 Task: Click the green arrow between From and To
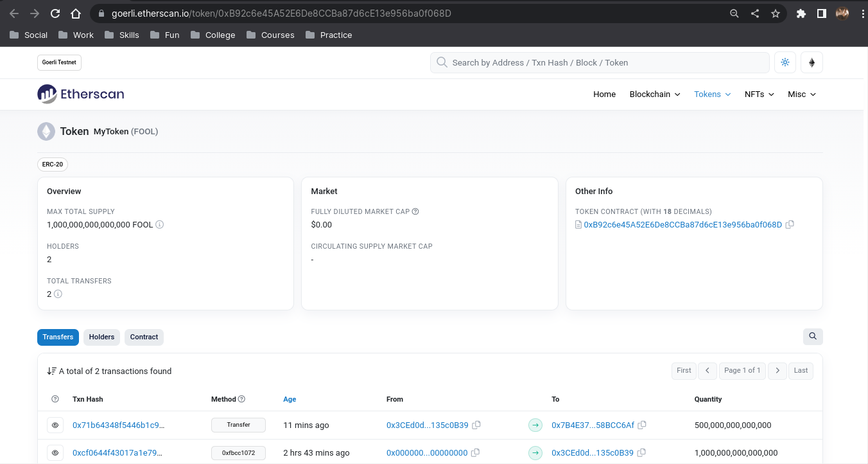pyautogui.click(x=535, y=425)
